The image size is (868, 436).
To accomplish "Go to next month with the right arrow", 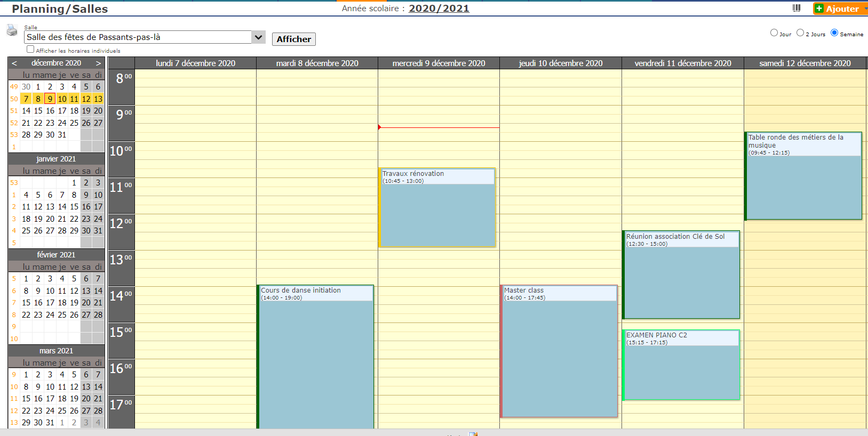I will click(98, 63).
